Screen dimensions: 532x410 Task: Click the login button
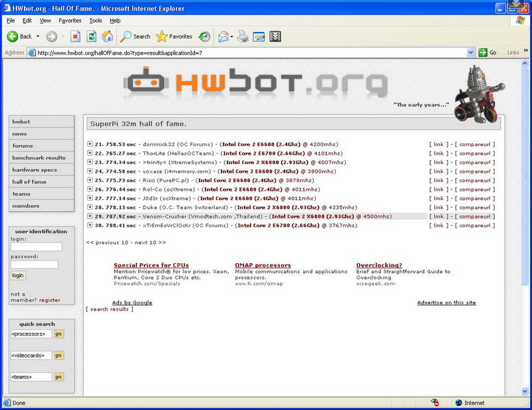(x=18, y=275)
